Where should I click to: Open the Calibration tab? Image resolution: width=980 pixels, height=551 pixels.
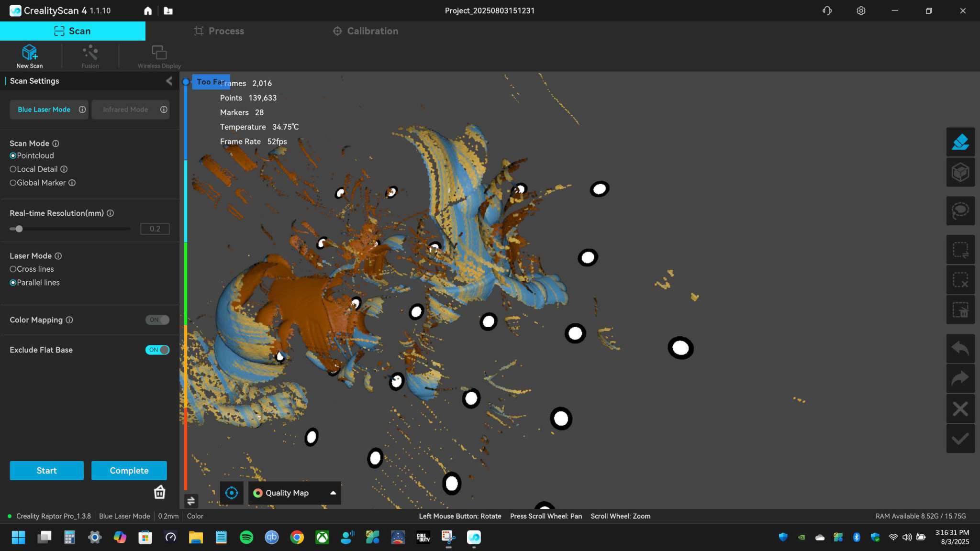366,31
